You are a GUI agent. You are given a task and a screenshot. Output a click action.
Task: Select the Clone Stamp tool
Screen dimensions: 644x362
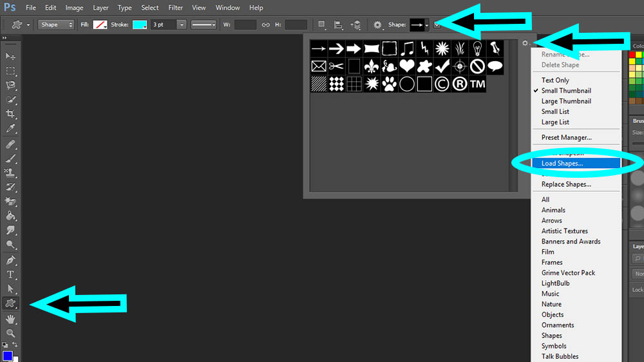coord(10,173)
